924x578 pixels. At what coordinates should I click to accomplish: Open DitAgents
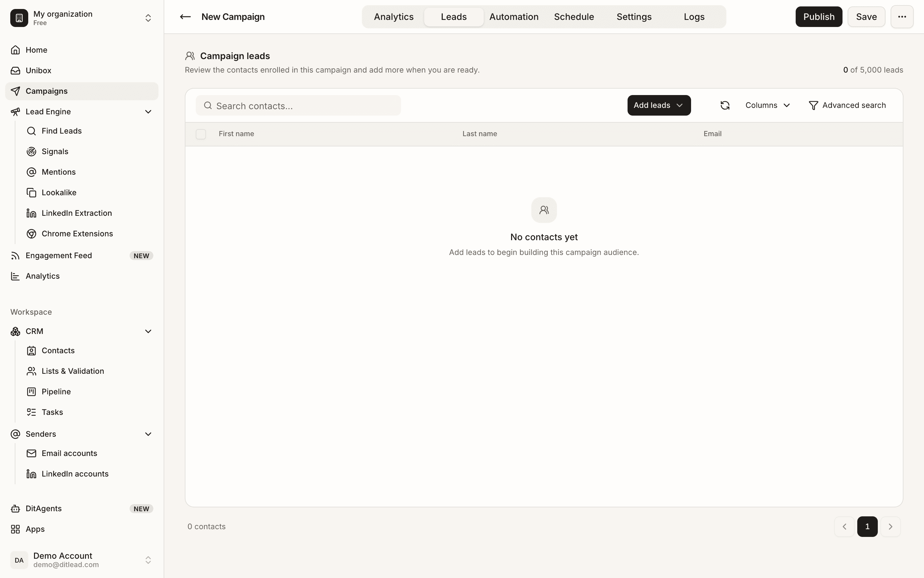pyautogui.click(x=81, y=508)
